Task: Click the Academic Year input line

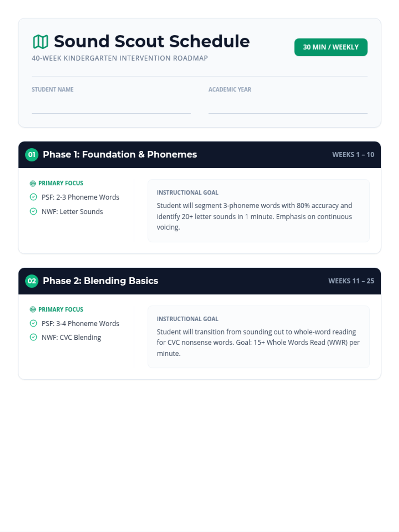Action: [x=288, y=107]
